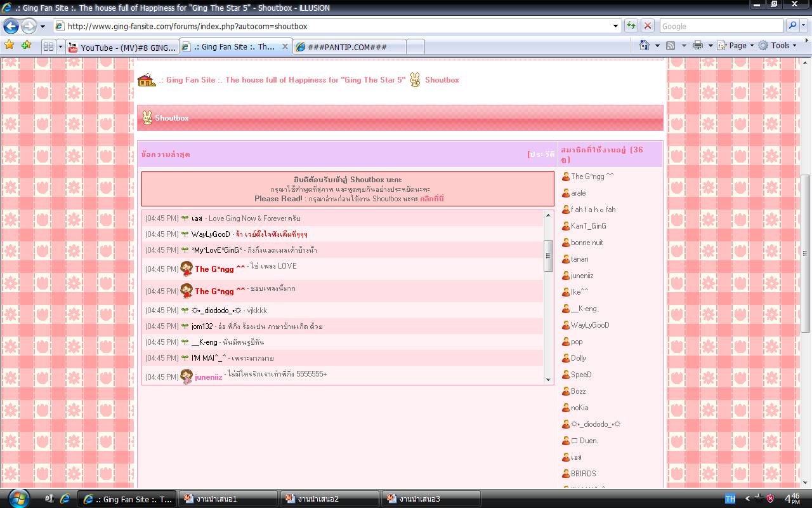The width and height of the screenshot is (812, 508).
Task: Expand the feeds dropdown arrow
Action: tap(684, 46)
